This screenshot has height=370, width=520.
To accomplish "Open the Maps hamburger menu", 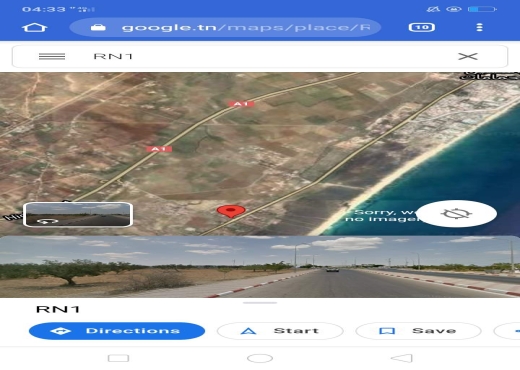I will click(x=52, y=56).
